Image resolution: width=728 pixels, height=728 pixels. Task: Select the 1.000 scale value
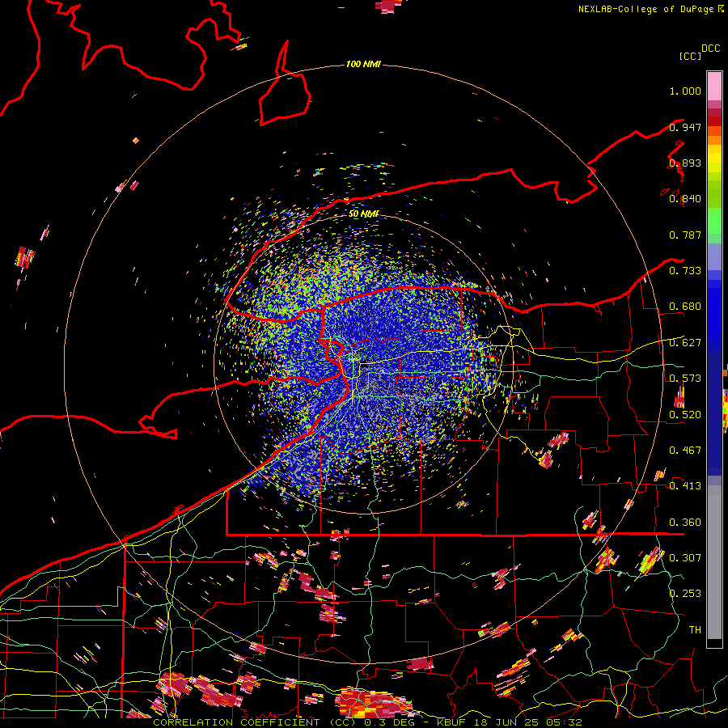pyautogui.click(x=685, y=91)
